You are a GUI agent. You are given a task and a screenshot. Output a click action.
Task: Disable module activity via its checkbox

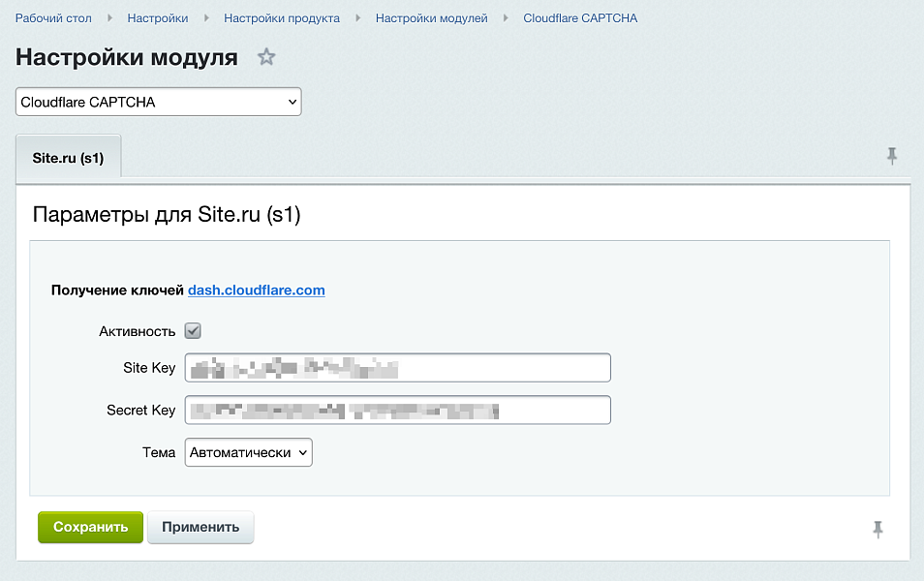pyautogui.click(x=192, y=330)
